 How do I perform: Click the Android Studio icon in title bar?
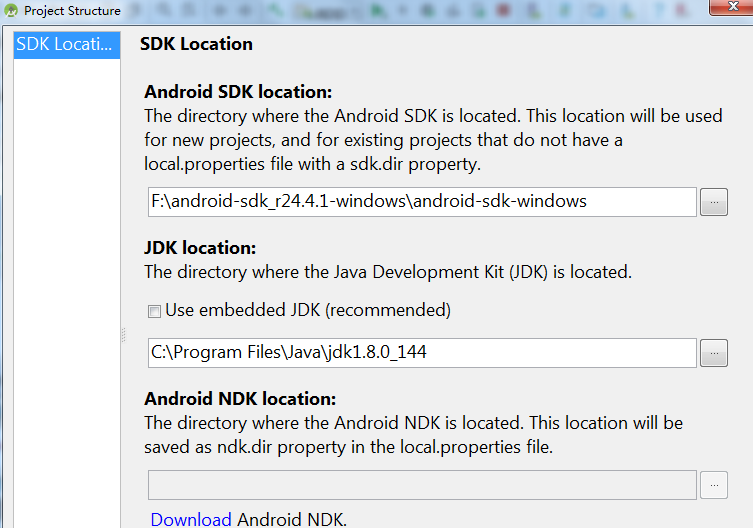[11, 11]
